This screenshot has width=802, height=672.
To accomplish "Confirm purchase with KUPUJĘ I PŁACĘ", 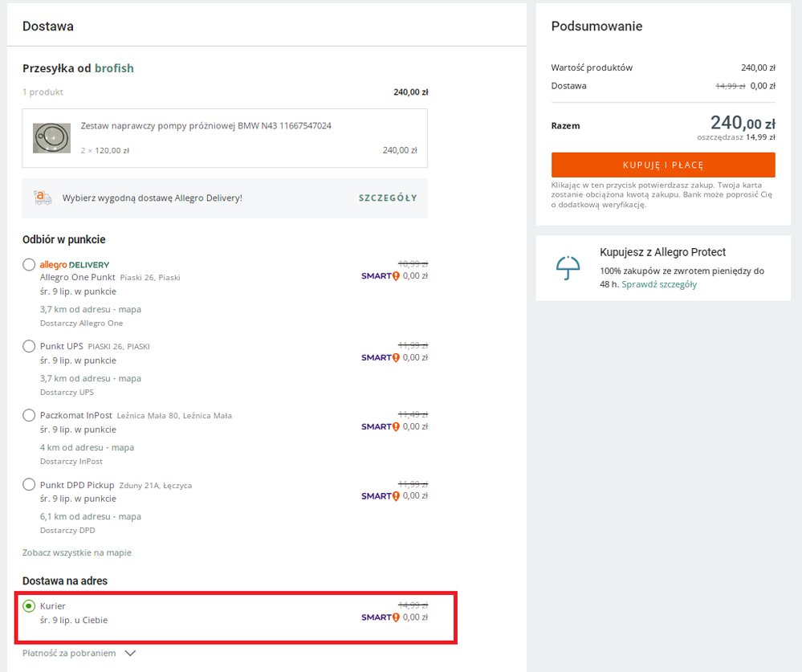I will pos(663,165).
